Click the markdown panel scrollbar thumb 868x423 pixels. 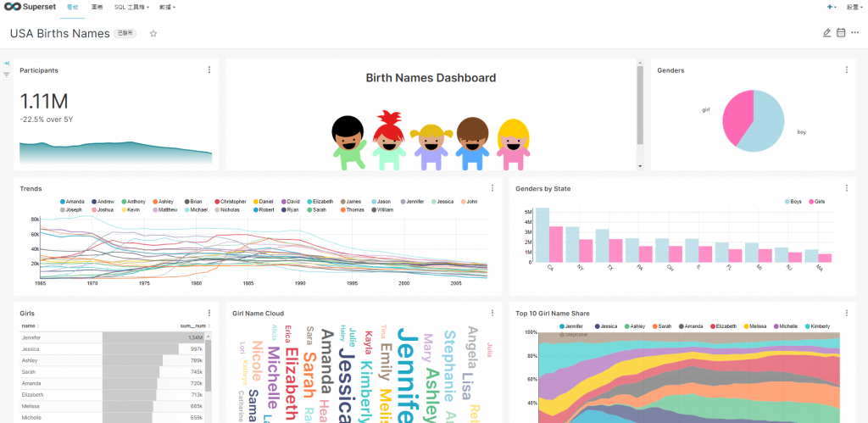click(640, 105)
